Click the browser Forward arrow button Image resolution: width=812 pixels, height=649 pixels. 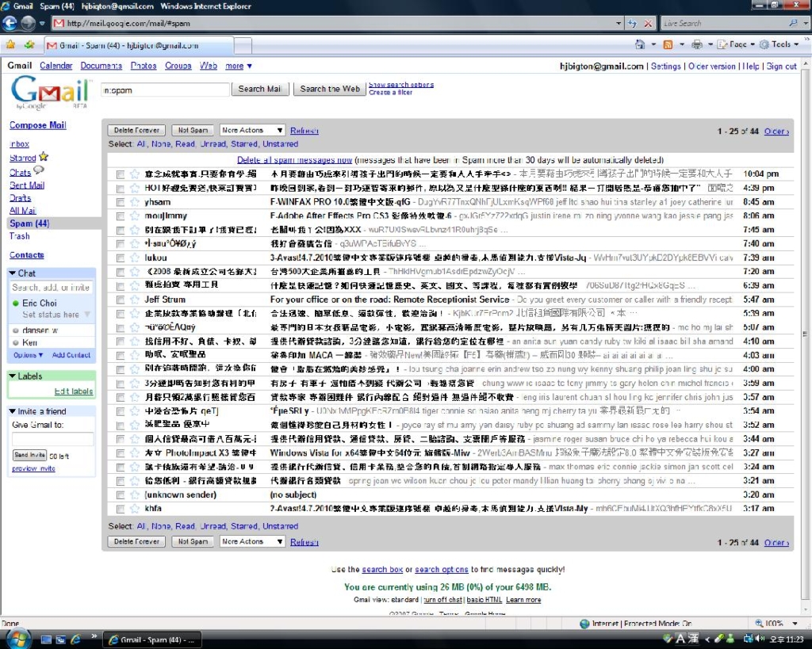pyautogui.click(x=28, y=23)
